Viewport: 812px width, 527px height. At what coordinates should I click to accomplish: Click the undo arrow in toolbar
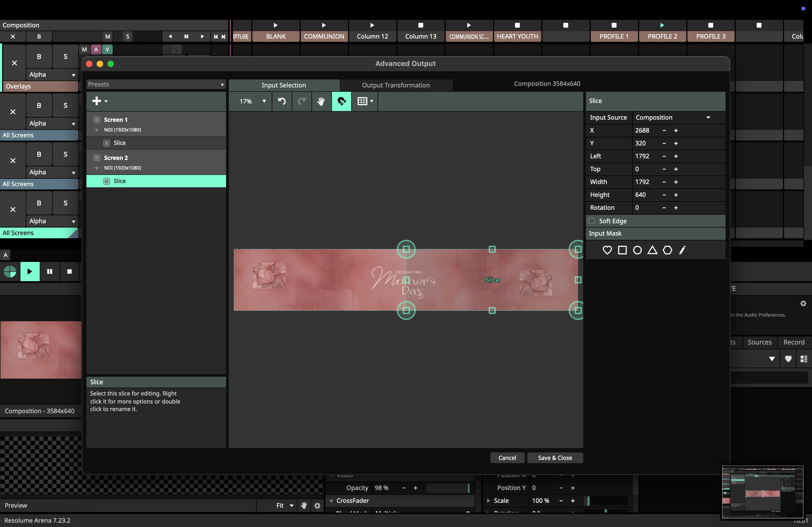pyautogui.click(x=281, y=101)
